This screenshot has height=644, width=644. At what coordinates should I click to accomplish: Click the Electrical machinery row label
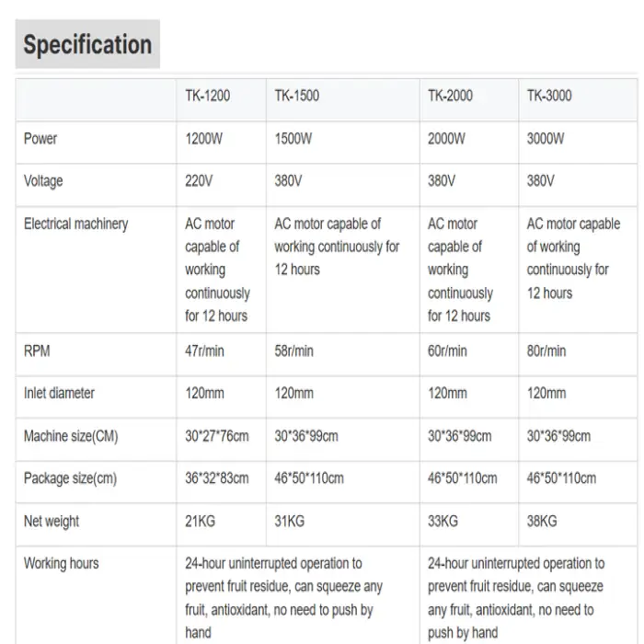tap(76, 224)
